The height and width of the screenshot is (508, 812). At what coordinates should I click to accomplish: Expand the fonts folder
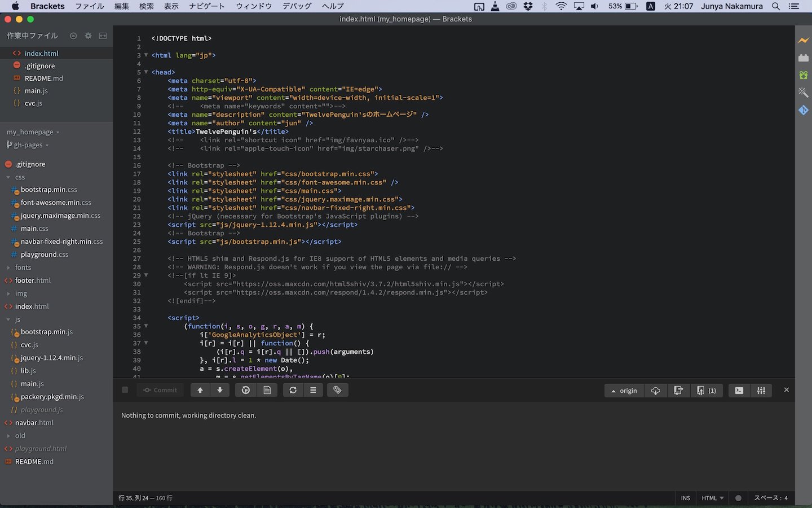[x=23, y=268]
